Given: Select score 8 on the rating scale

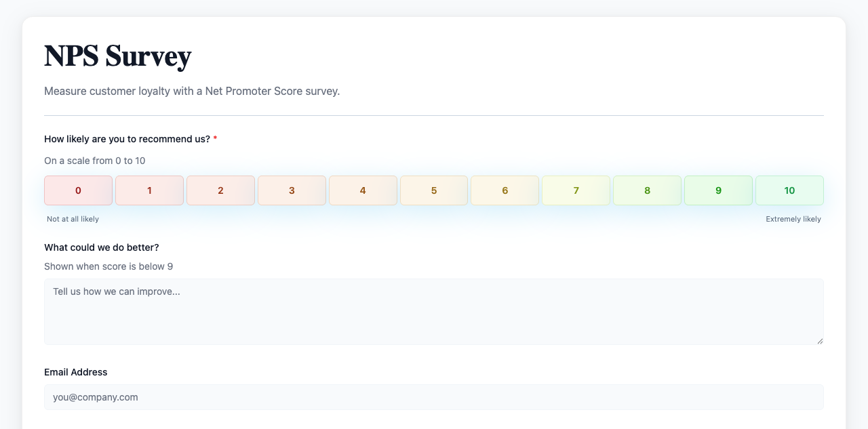Looking at the screenshot, I should click(647, 190).
